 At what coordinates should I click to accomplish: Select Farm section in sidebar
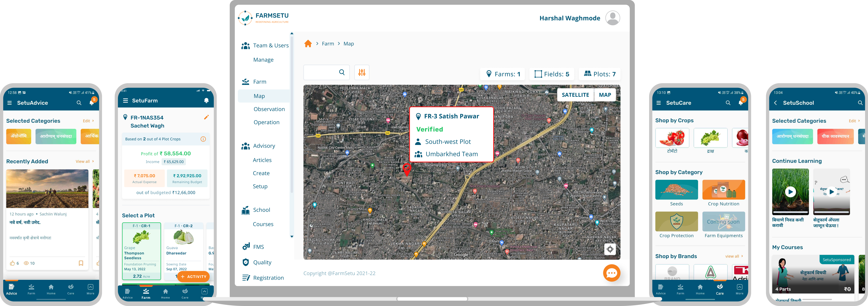tap(254, 82)
